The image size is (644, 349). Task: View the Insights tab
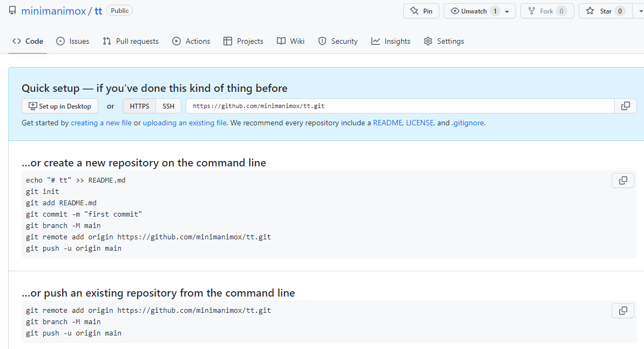coord(391,41)
